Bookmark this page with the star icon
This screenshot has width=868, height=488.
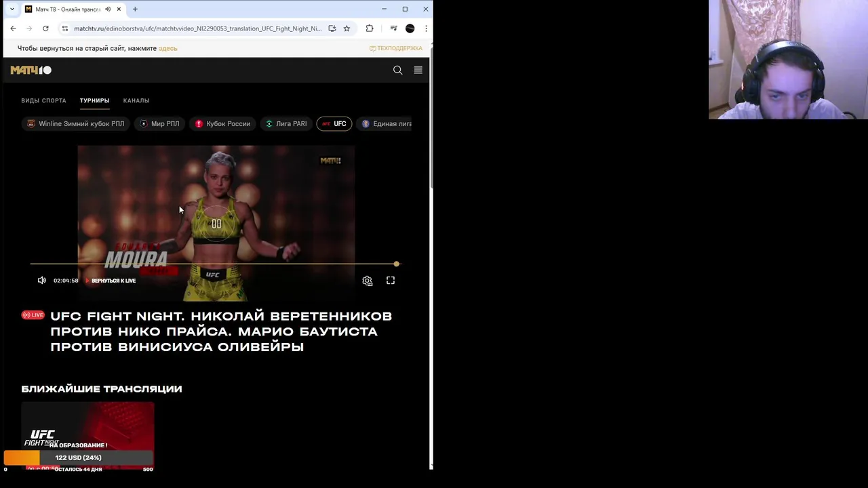click(x=347, y=28)
